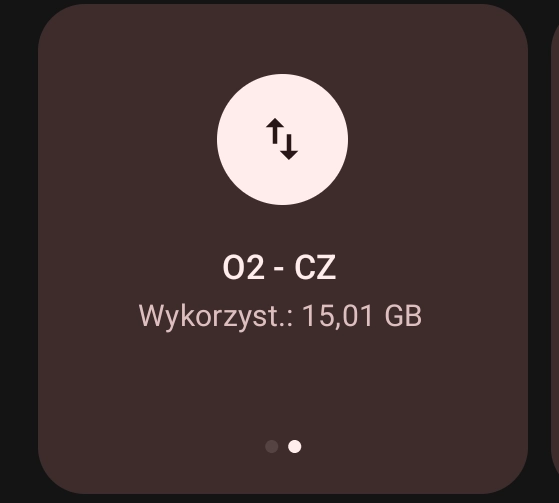Viewport: 559px width, 503px height.
Task: Click the downward arrow in data icon
Action: [289, 147]
